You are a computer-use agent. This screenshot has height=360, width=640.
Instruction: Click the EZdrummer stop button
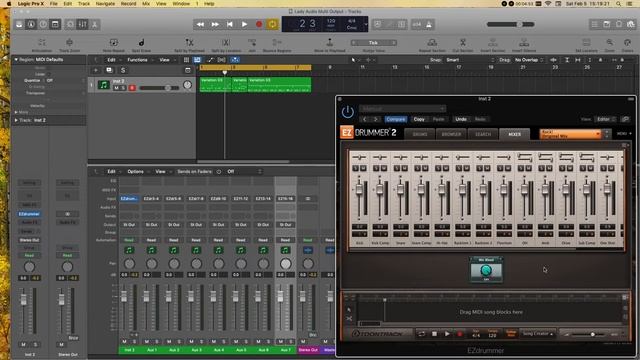pyautogui.click(x=434, y=334)
